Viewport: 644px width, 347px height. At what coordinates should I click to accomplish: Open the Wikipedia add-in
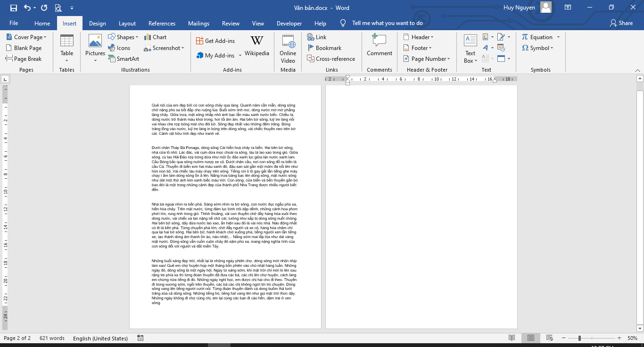pyautogui.click(x=256, y=46)
